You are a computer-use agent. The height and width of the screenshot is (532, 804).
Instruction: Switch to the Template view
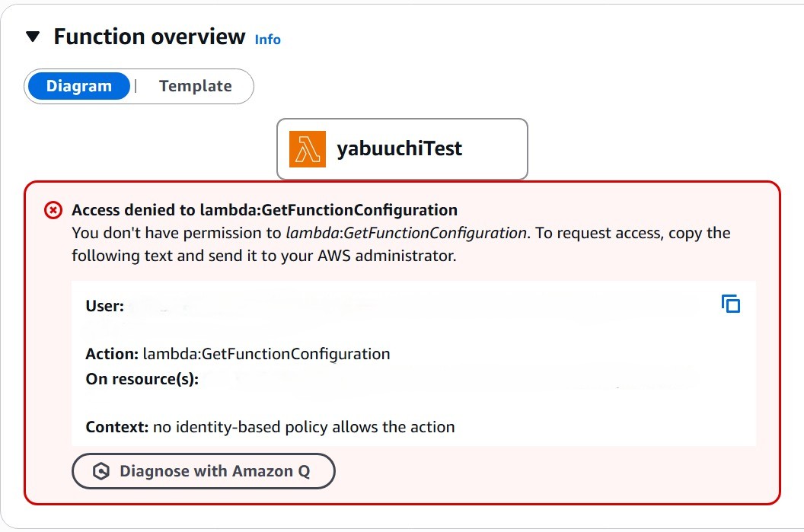[195, 86]
